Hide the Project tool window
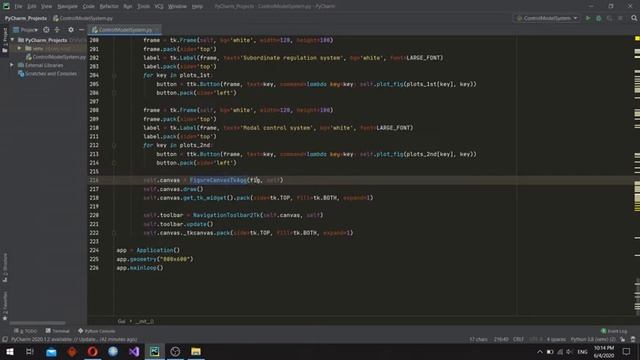This screenshot has width=640, height=360. tap(81, 30)
